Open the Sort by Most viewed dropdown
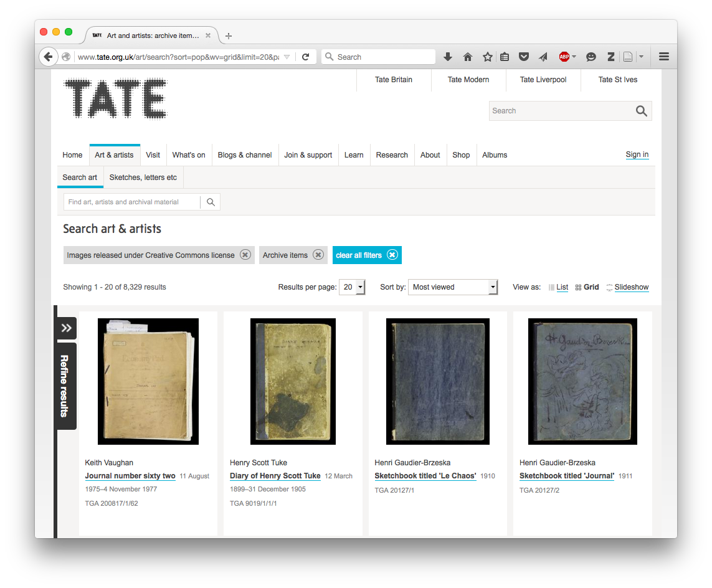 [x=453, y=287]
